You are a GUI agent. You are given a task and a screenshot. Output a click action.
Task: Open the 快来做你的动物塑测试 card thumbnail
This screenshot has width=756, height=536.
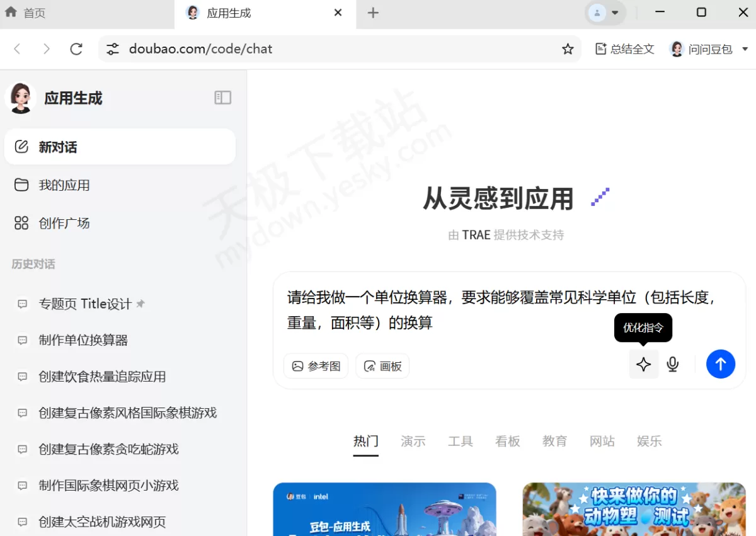pos(634,509)
